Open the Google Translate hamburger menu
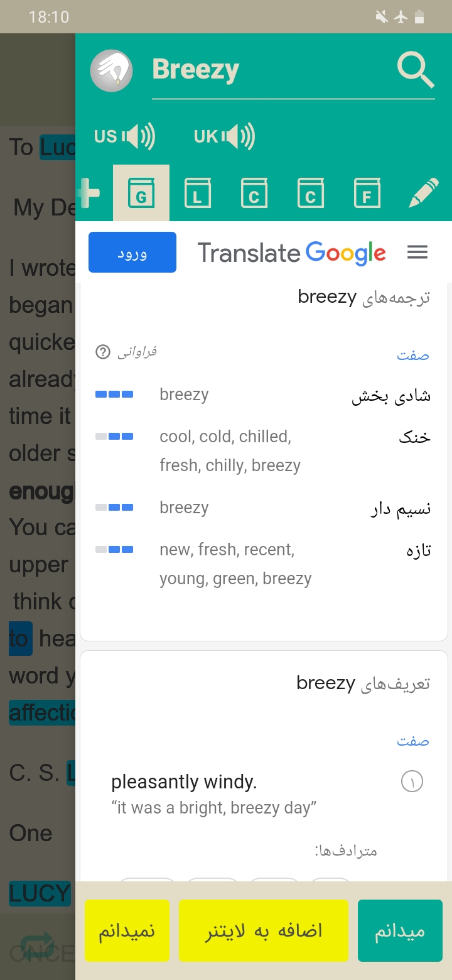This screenshot has height=980, width=452. 417,253
